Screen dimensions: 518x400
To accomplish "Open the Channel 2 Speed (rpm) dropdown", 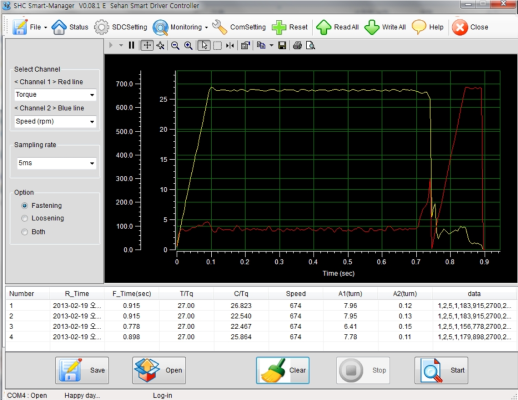I will (x=55, y=121).
